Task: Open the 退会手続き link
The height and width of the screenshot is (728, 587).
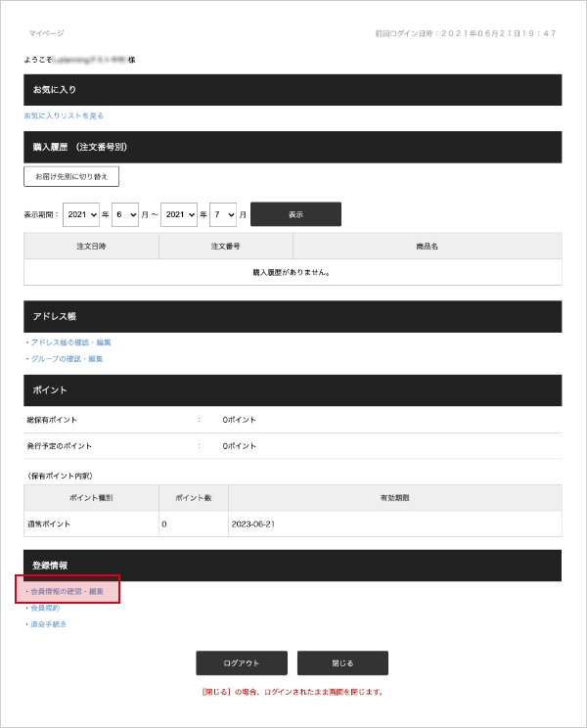Action: pyautogui.click(x=47, y=623)
